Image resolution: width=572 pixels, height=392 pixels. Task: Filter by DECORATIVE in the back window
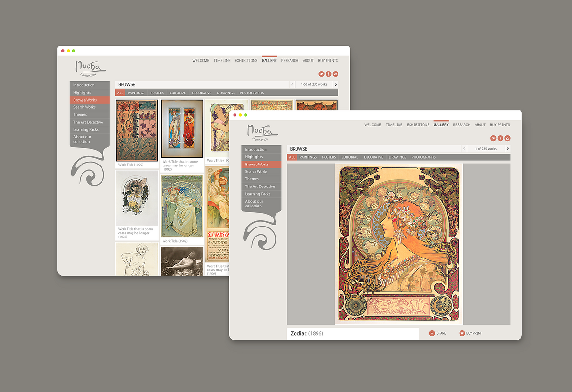[x=202, y=93]
